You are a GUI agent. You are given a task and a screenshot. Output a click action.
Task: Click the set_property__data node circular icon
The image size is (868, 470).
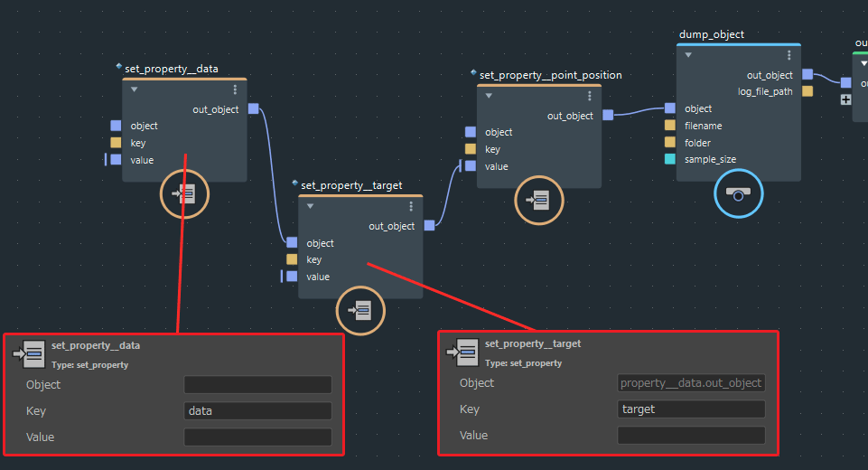coord(184,193)
